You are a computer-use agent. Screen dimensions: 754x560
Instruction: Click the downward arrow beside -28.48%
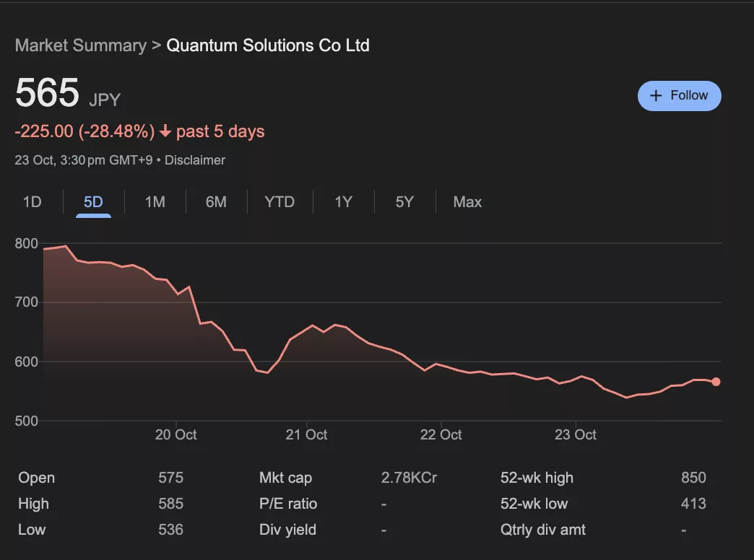coord(165,131)
